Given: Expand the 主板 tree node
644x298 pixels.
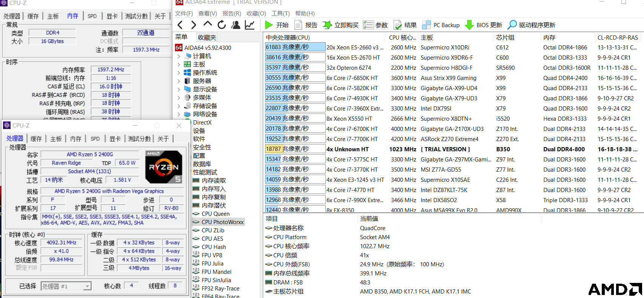Looking at the screenshot, I should pyautogui.click(x=179, y=65).
